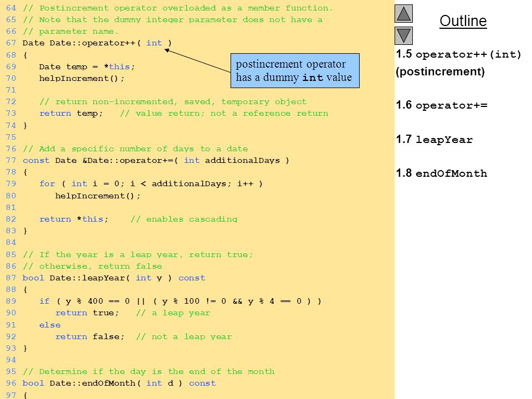532x399 pixels.
Task: Click line 92 'return false;' statement
Action: (x=90, y=336)
